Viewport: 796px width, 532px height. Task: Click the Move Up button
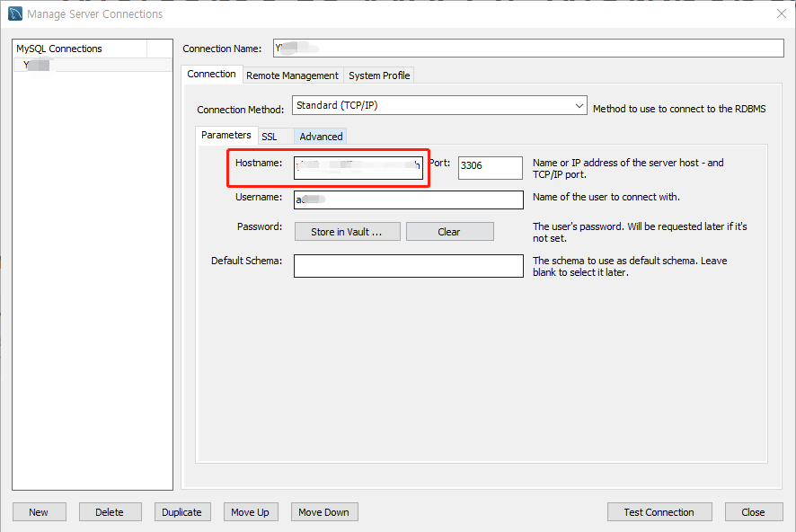coord(251,511)
